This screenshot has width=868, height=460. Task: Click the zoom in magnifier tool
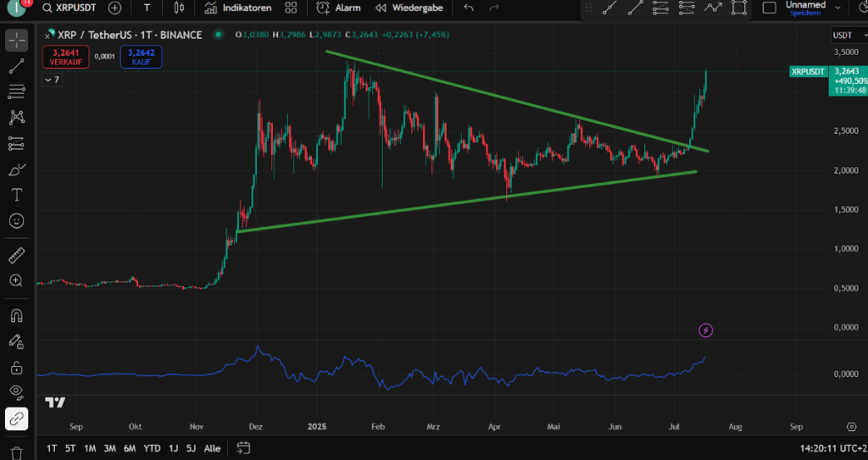16,280
